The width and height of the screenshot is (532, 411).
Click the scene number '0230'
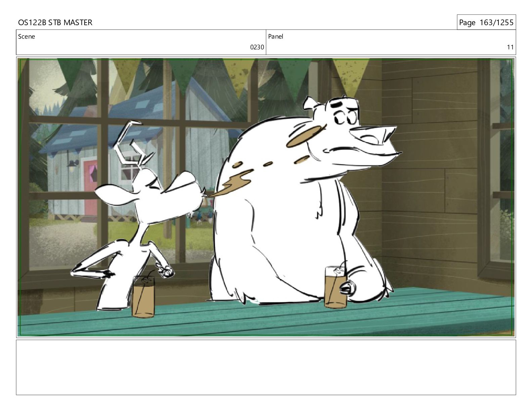point(257,47)
